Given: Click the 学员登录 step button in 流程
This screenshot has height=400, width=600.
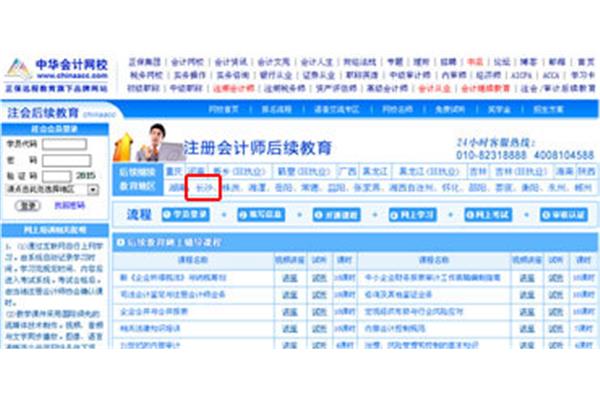Looking at the screenshot, I should 186,214.
